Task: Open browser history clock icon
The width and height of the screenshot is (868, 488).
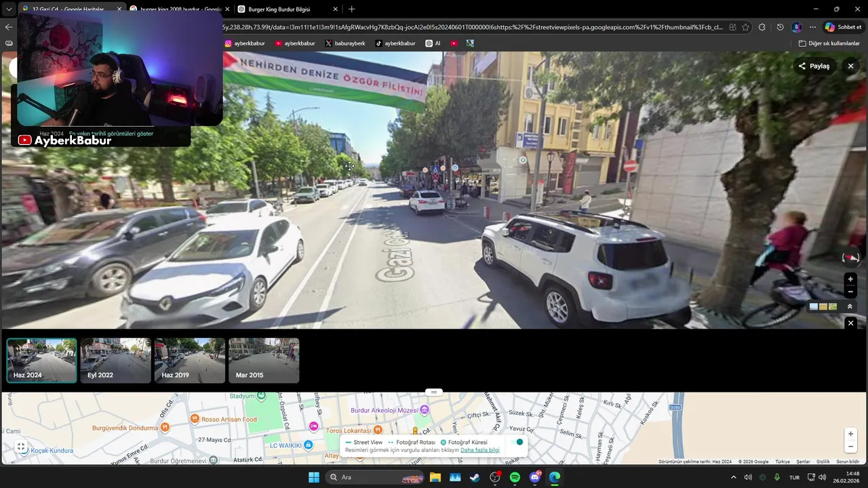Action: click(780, 27)
